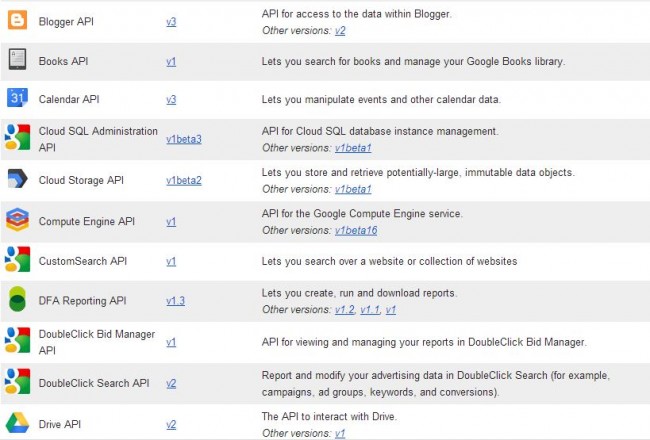
Task: Click 'The API to interact with Drive.'
Action: (x=329, y=416)
